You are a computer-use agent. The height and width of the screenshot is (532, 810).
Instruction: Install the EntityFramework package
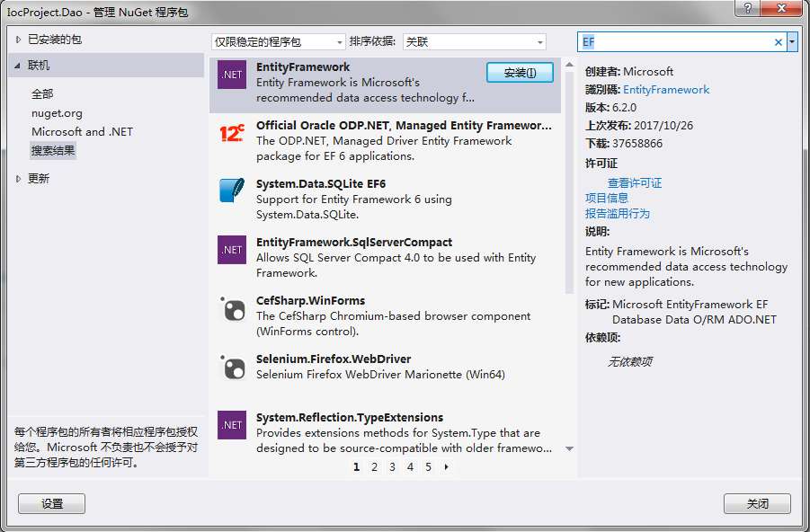click(520, 73)
